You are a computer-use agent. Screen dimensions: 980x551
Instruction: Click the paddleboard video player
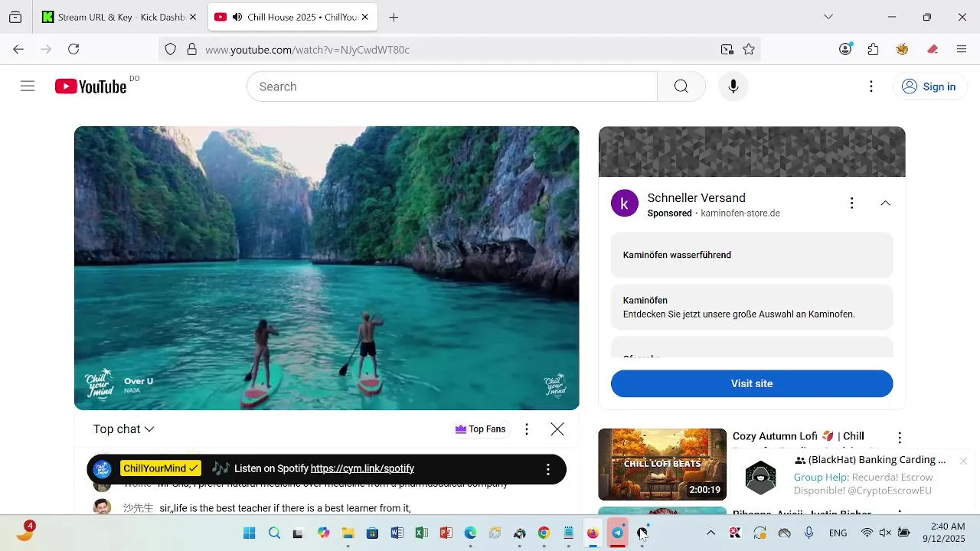pos(327,268)
